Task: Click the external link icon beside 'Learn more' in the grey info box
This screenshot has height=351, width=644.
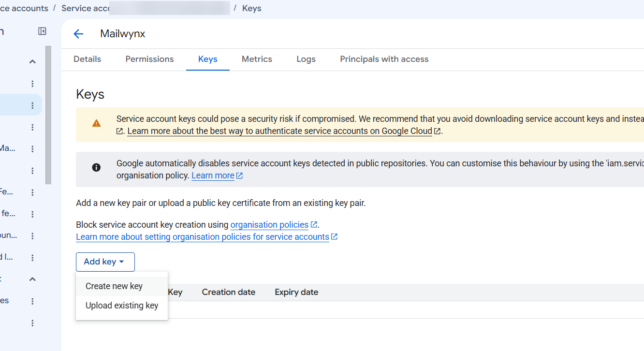Action: 239,175
